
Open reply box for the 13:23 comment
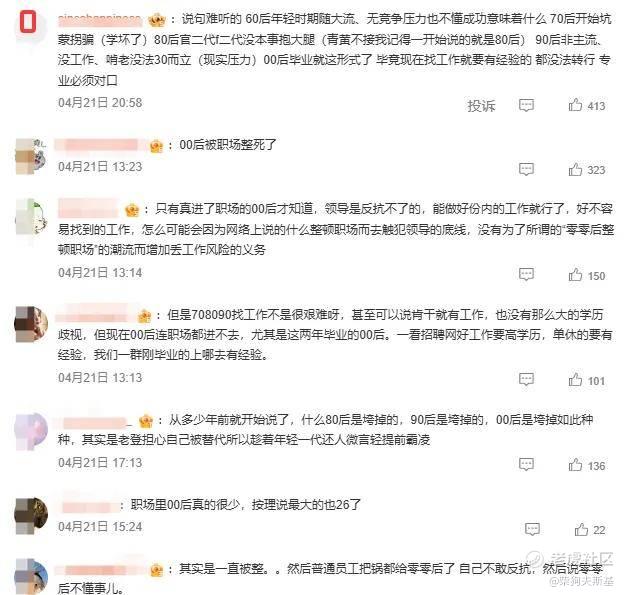pos(526,169)
